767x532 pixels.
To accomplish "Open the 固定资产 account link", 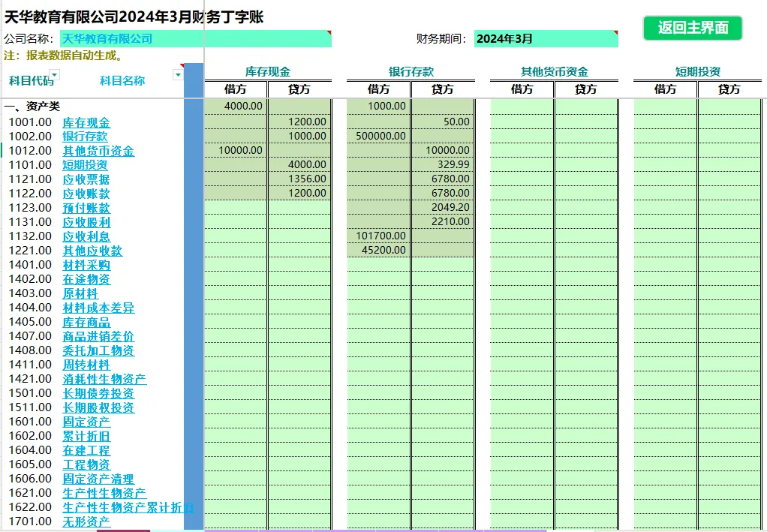I will pos(86,421).
